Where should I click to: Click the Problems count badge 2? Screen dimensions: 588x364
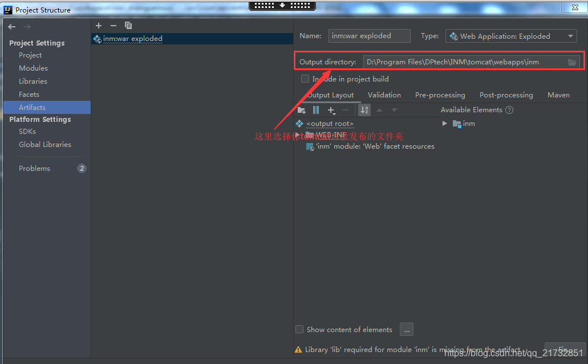click(82, 169)
